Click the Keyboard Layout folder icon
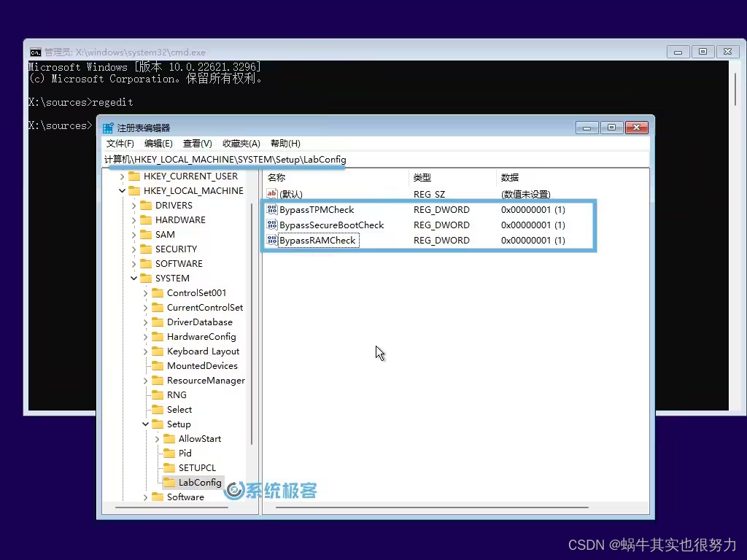This screenshot has width=747, height=560. tap(158, 351)
